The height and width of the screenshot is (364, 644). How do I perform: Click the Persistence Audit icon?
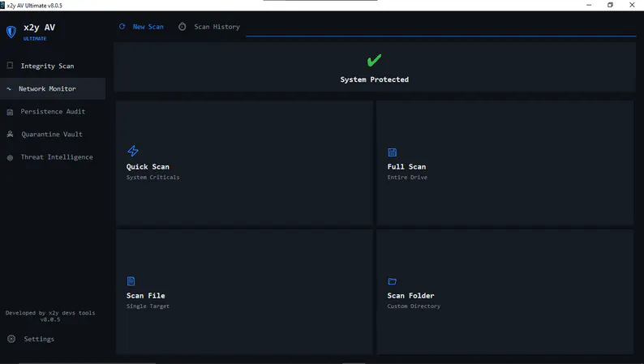point(10,112)
